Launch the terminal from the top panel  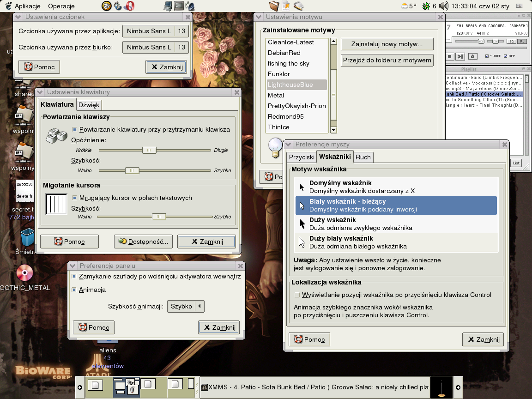click(x=178, y=6)
